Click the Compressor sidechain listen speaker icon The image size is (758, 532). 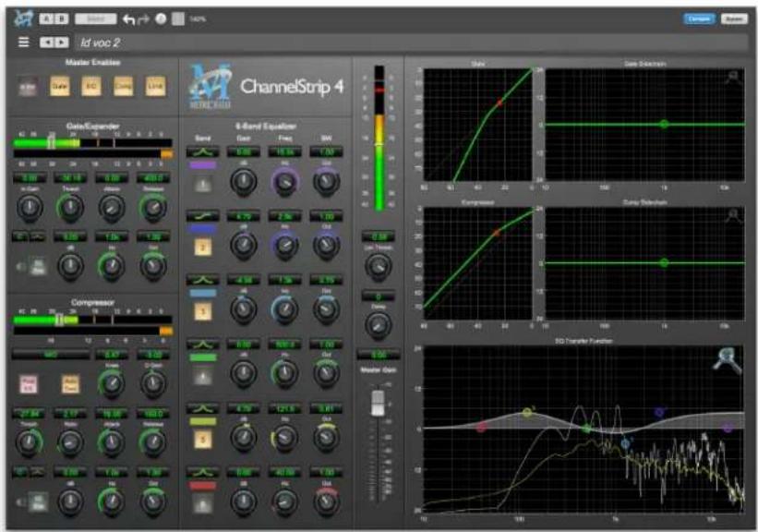click(x=21, y=502)
